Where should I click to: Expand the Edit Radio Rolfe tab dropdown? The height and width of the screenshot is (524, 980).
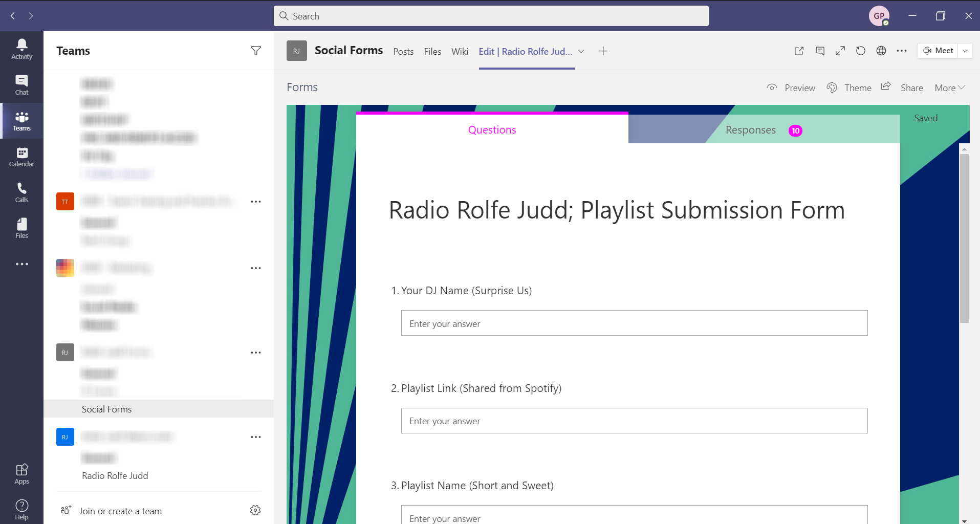581,51
